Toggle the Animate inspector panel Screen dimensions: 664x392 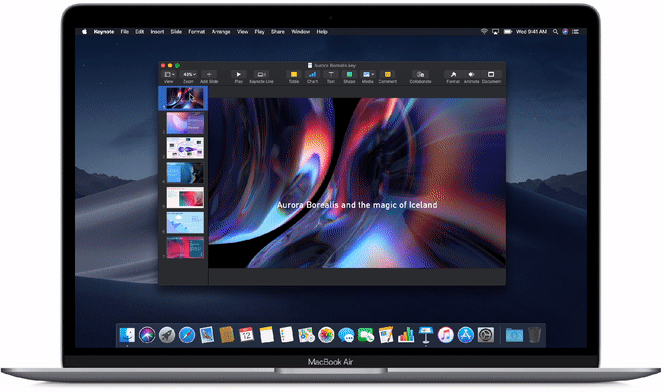[x=471, y=75]
